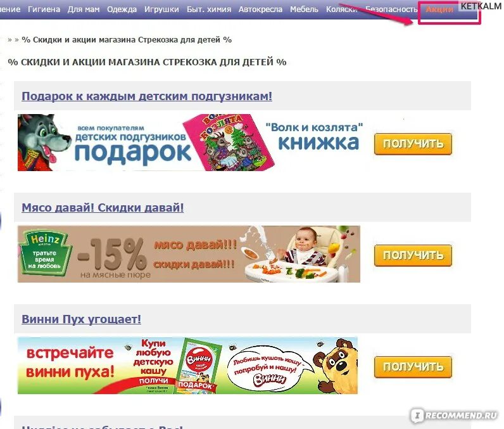504x429 pixels.
Task: Select Быт. химия menu item
Action: [x=209, y=10]
